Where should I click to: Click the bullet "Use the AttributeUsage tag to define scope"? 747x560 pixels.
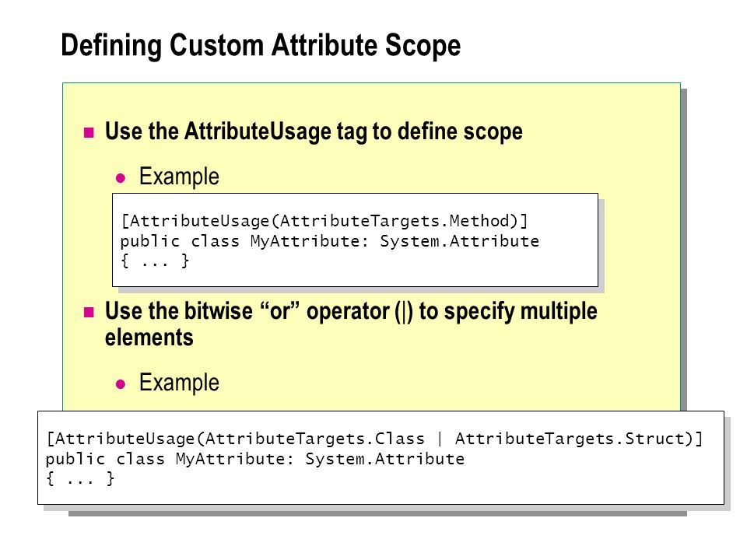click(314, 131)
